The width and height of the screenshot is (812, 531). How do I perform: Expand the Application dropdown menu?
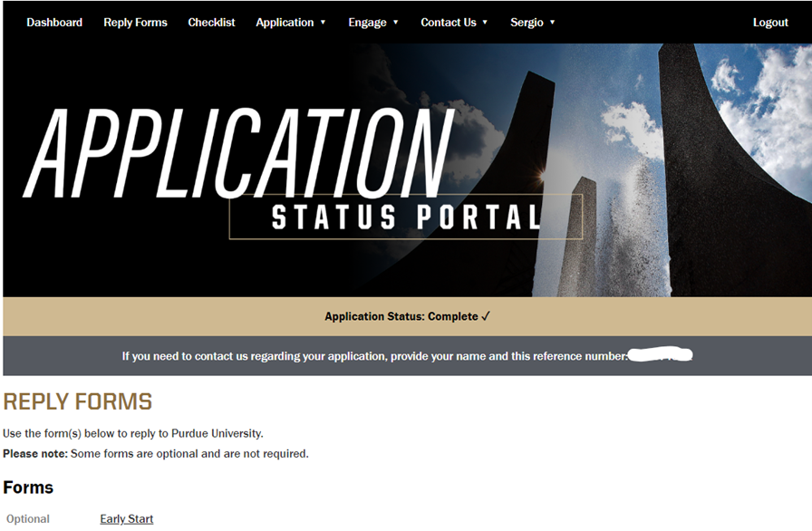pos(285,22)
